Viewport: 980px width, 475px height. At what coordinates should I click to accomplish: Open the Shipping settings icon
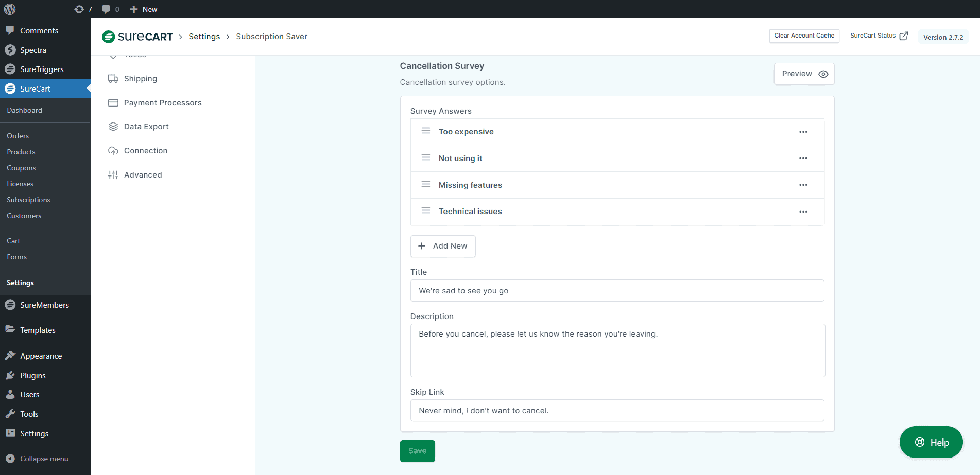(113, 78)
